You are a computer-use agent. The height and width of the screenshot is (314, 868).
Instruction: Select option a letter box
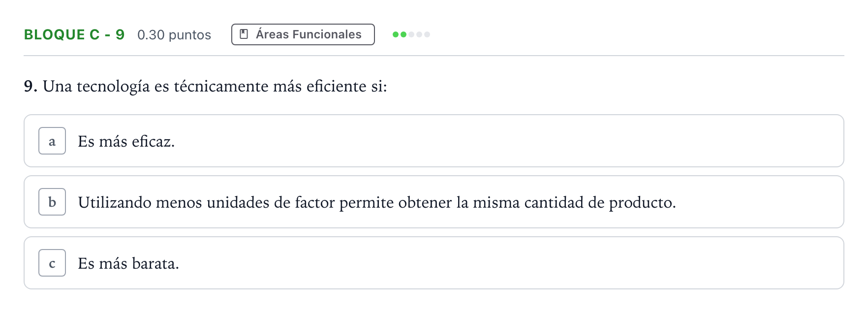pyautogui.click(x=52, y=141)
